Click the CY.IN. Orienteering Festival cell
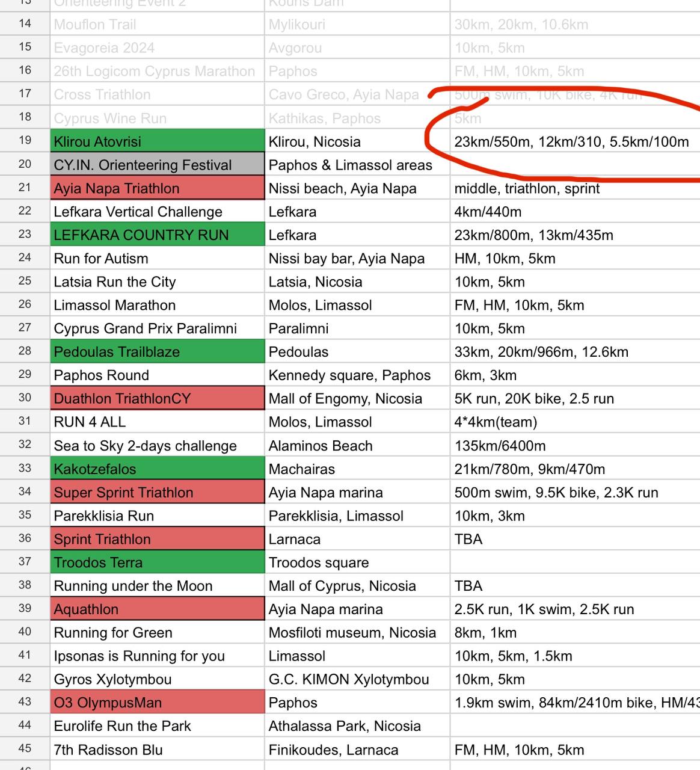The image size is (700, 770). [x=157, y=165]
